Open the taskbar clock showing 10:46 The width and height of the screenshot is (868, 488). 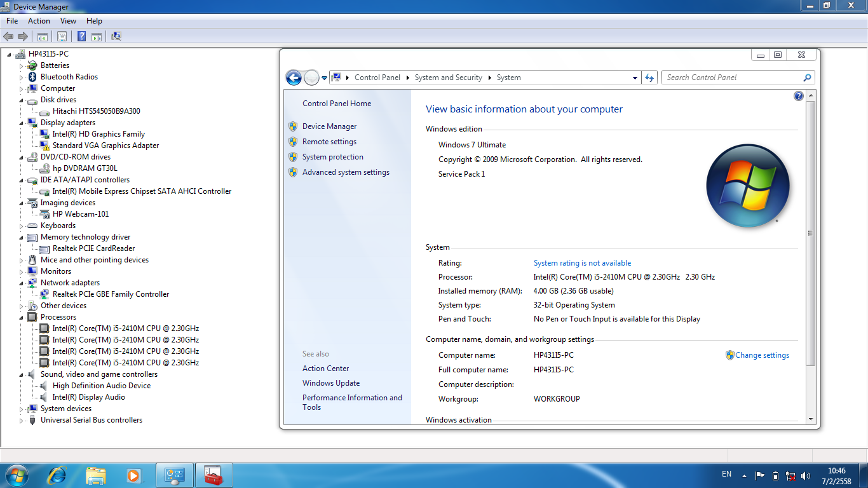837,476
